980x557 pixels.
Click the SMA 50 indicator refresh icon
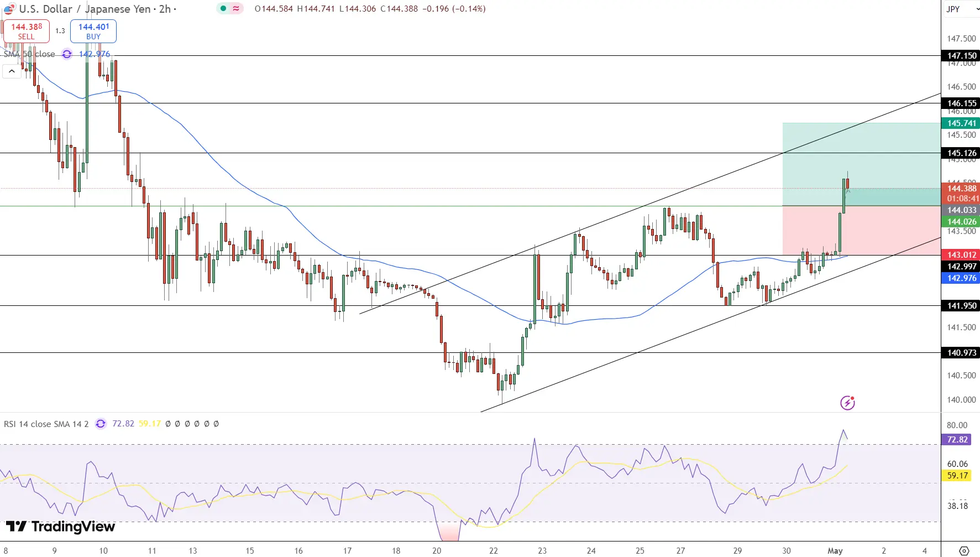(67, 54)
